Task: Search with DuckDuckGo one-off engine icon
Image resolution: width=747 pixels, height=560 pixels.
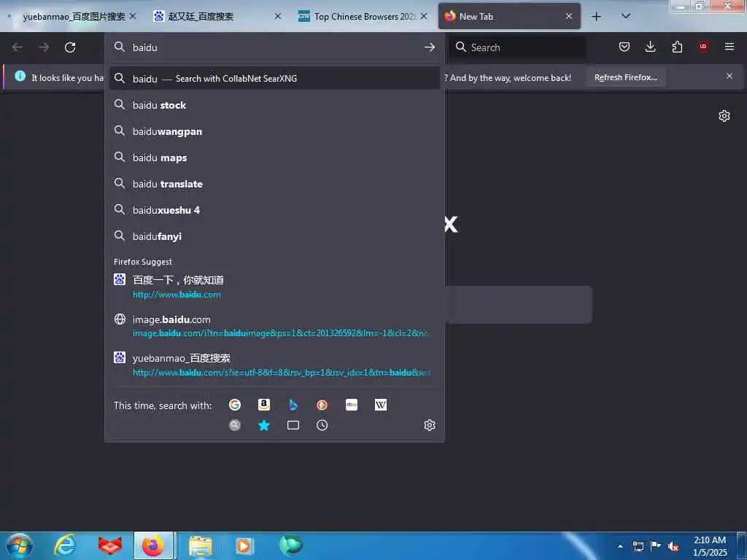Action: (322, 405)
